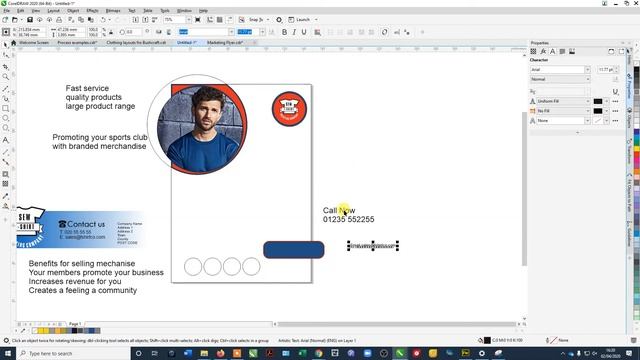Screen dimensions: 640x360
Task: Select the Polygon tool in toolbox
Action: click(5, 128)
